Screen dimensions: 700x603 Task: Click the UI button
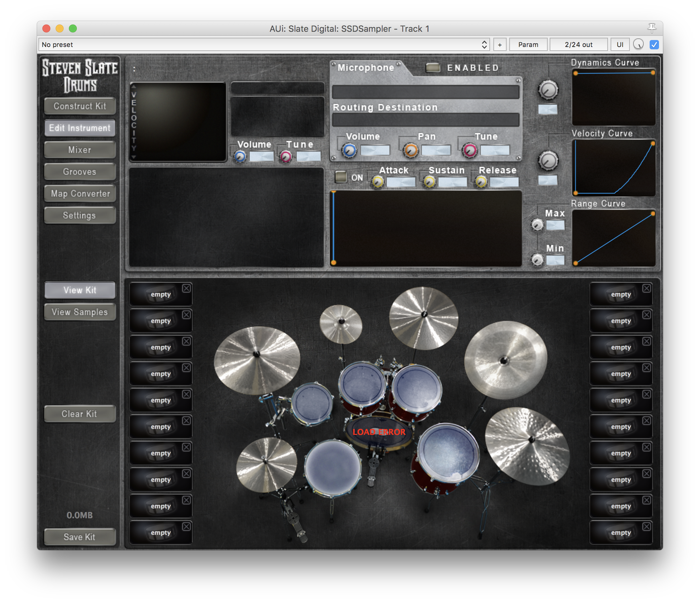(620, 45)
